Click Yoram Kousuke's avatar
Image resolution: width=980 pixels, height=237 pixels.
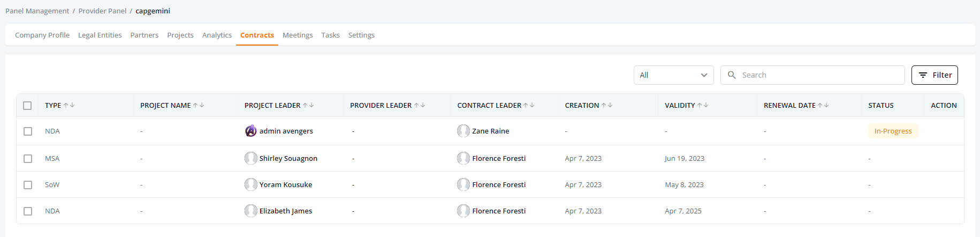(x=251, y=184)
